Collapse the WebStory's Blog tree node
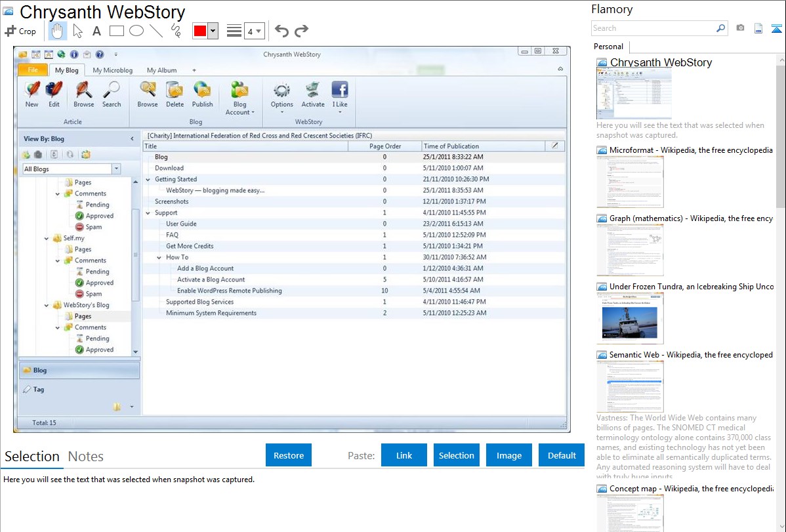Image resolution: width=786 pixels, height=532 pixels. tap(47, 306)
